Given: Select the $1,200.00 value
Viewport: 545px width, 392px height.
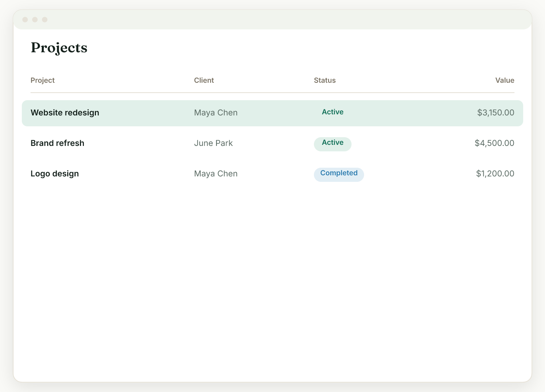Looking at the screenshot, I should (x=495, y=173).
